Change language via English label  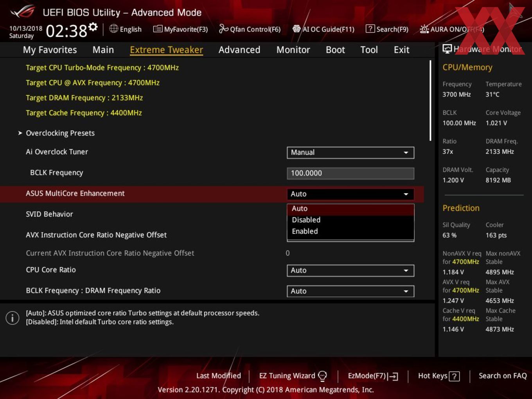click(x=131, y=29)
